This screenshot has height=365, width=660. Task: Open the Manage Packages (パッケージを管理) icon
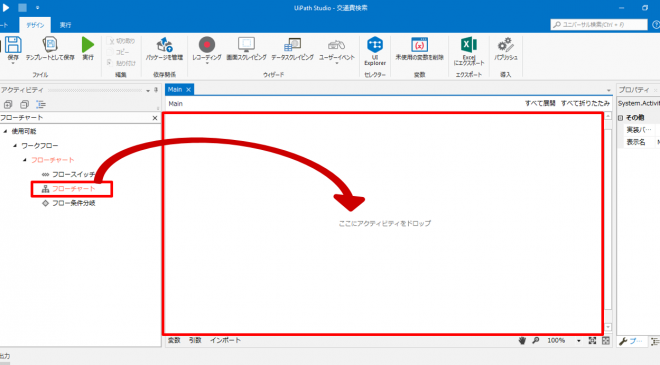(x=164, y=45)
